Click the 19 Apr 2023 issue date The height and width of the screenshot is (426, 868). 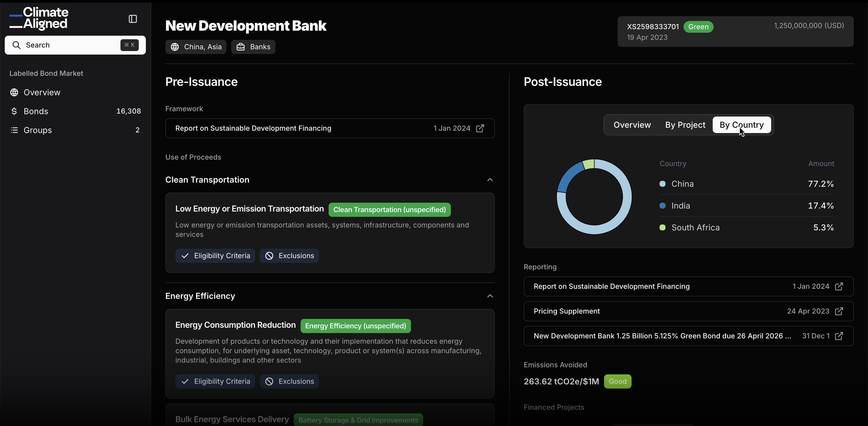647,37
